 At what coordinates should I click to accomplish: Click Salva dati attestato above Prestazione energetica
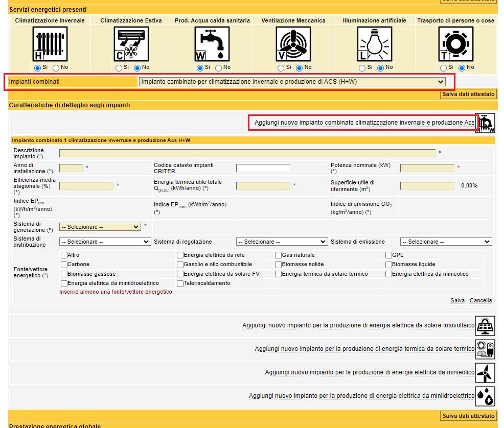[x=468, y=416]
